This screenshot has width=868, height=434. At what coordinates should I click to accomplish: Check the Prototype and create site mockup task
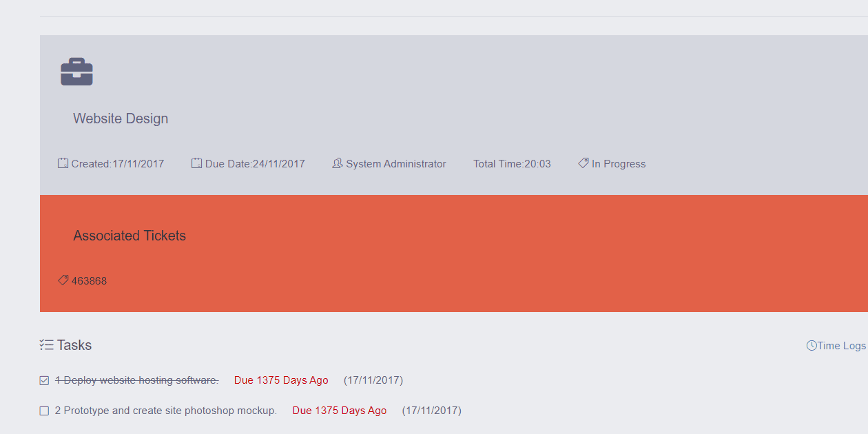[44, 411]
